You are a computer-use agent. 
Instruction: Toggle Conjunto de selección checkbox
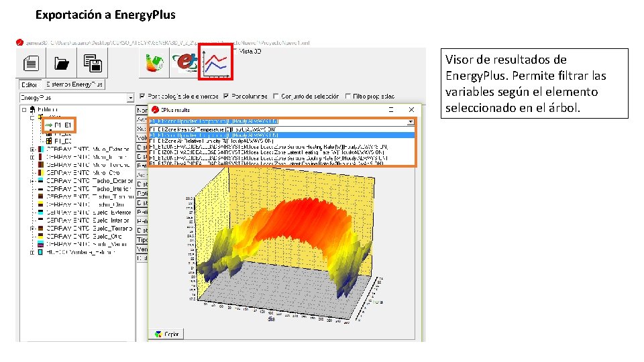276,96
